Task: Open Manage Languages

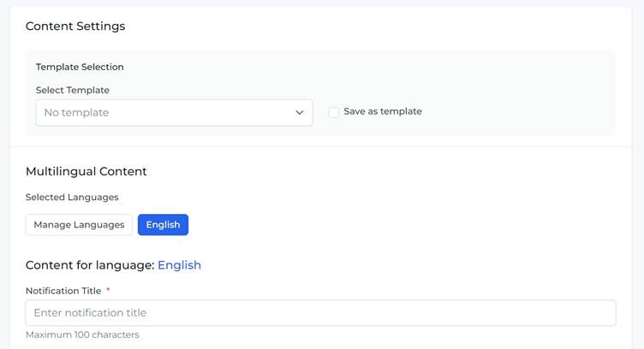Action: click(x=79, y=225)
